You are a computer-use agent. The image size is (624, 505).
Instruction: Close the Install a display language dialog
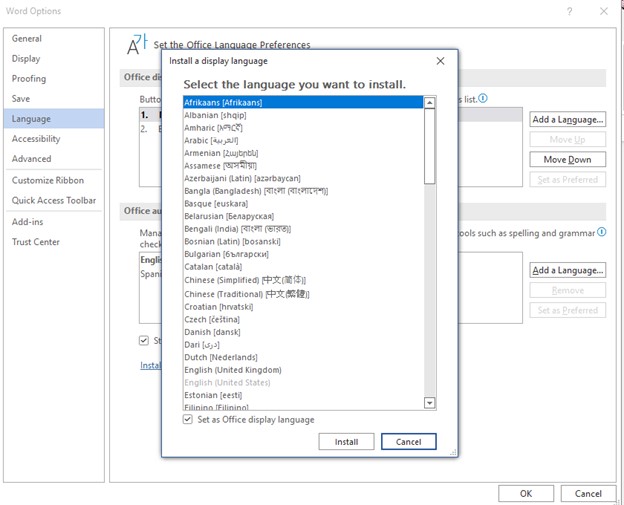(441, 61)
